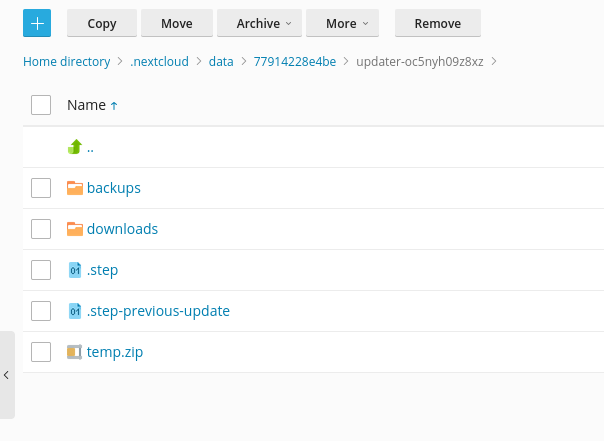Open the .step-previous-update file link
The width and height of the screenshot is (604, 441).
click(158, 311)
